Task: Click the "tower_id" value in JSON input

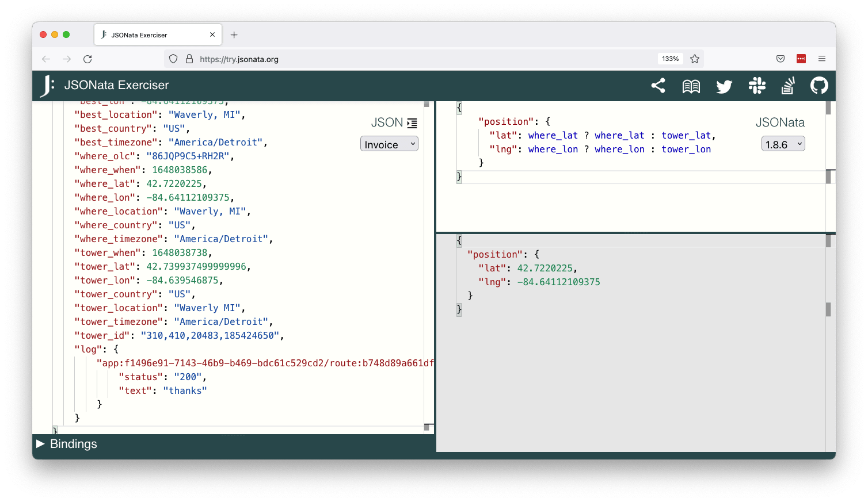Action: pos(210,336)
